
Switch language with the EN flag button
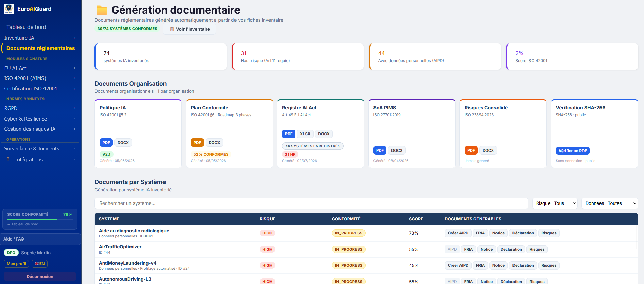click(x=39, y=264)
